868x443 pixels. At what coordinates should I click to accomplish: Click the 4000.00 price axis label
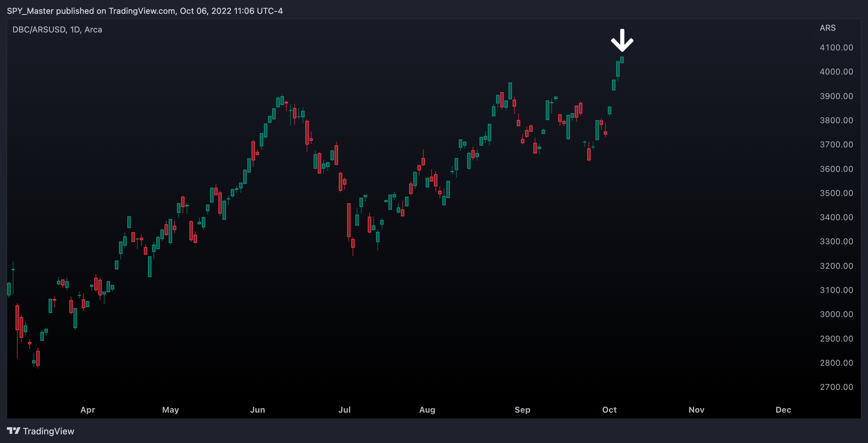[x=836, y=72]
